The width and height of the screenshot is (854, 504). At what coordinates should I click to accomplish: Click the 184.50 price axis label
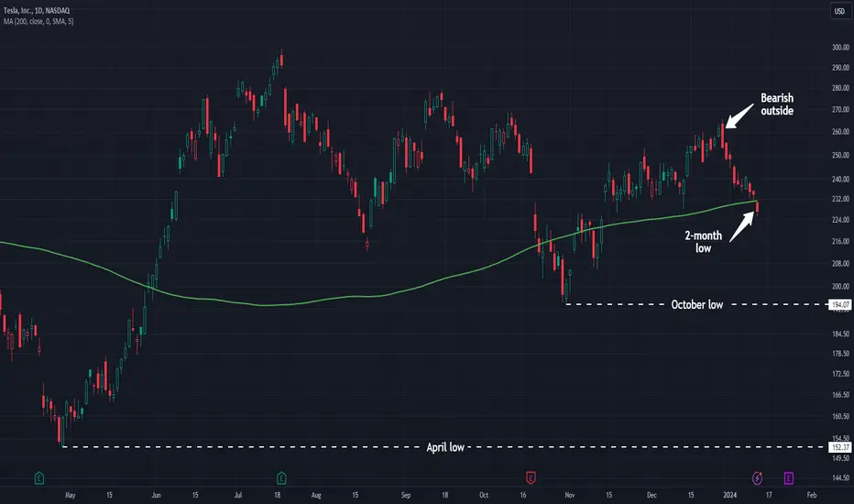pyautogui.click(x=840, y=334)
